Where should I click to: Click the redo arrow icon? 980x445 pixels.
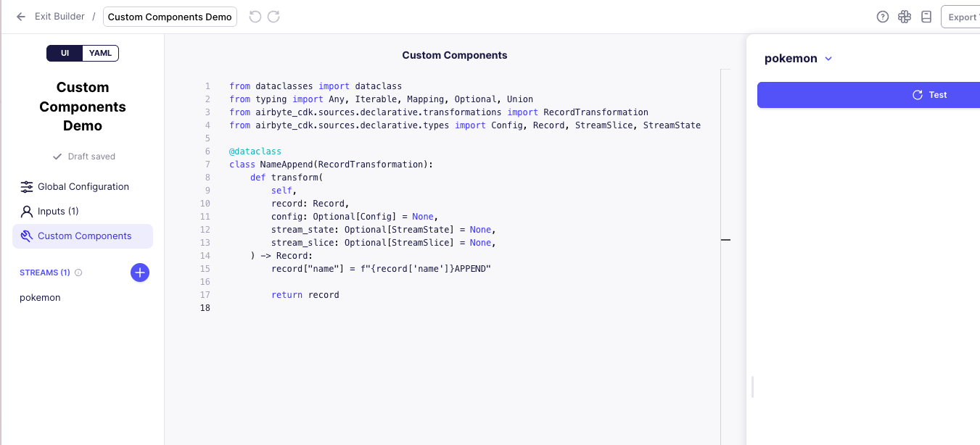(x=273, y=16)
